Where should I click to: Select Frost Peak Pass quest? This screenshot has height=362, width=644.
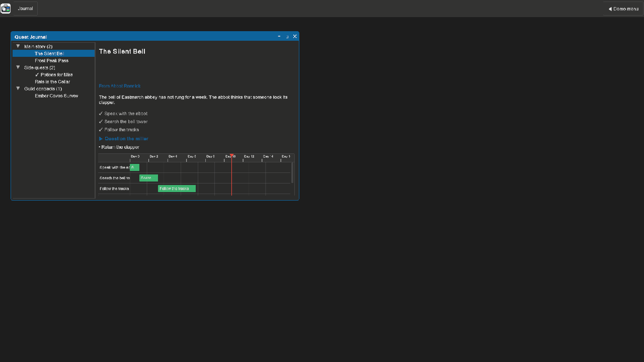click(x=53, y=60)
